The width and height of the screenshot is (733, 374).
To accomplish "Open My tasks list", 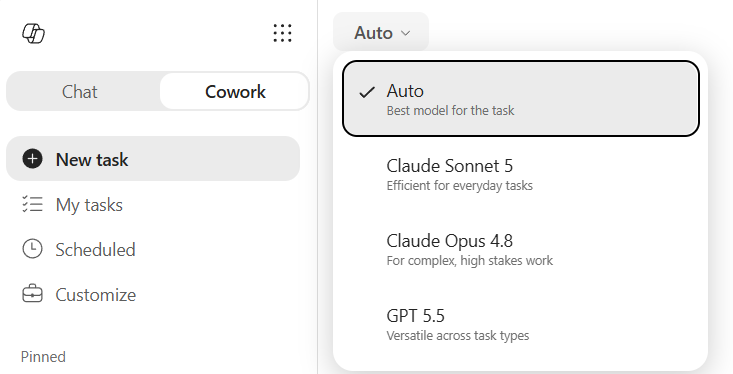I will pyautogui.click(x=153, y=204).
